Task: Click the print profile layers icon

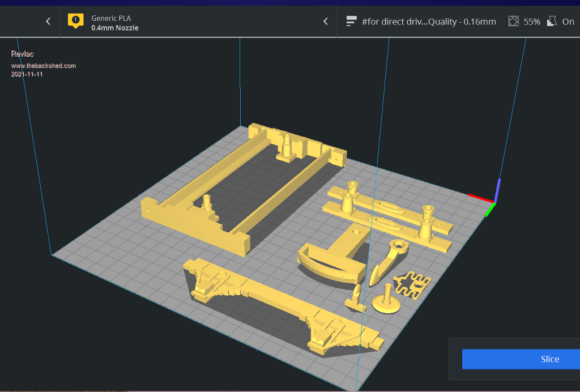Action: [x=351, y=22]
